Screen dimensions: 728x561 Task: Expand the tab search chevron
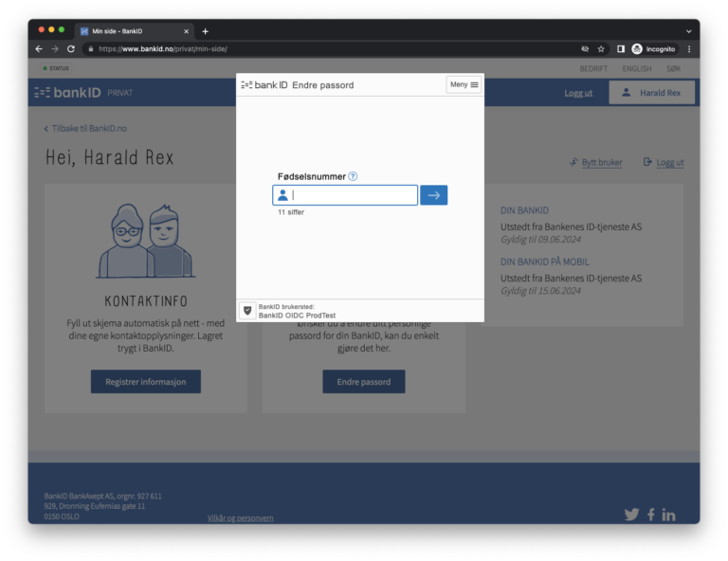(689, 31)
